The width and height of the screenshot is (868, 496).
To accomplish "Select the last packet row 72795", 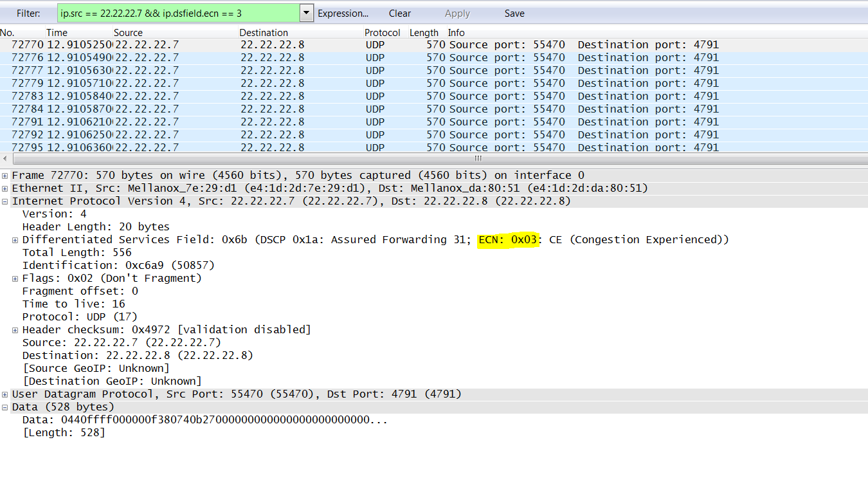I will (x=193, y=147).
